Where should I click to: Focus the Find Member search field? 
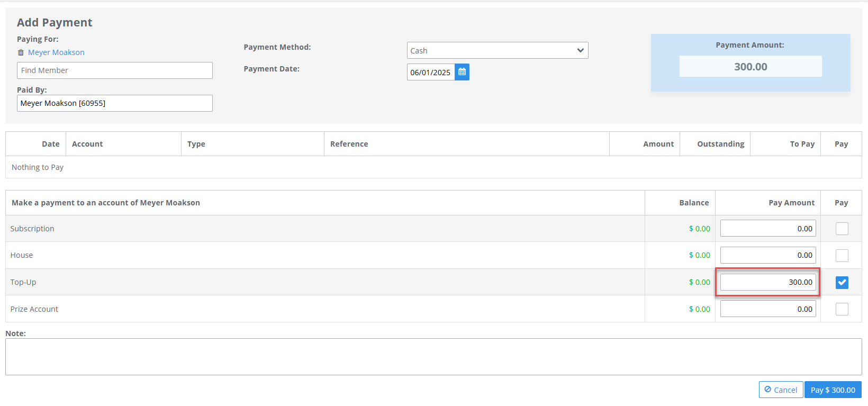(x=115, y=70)
